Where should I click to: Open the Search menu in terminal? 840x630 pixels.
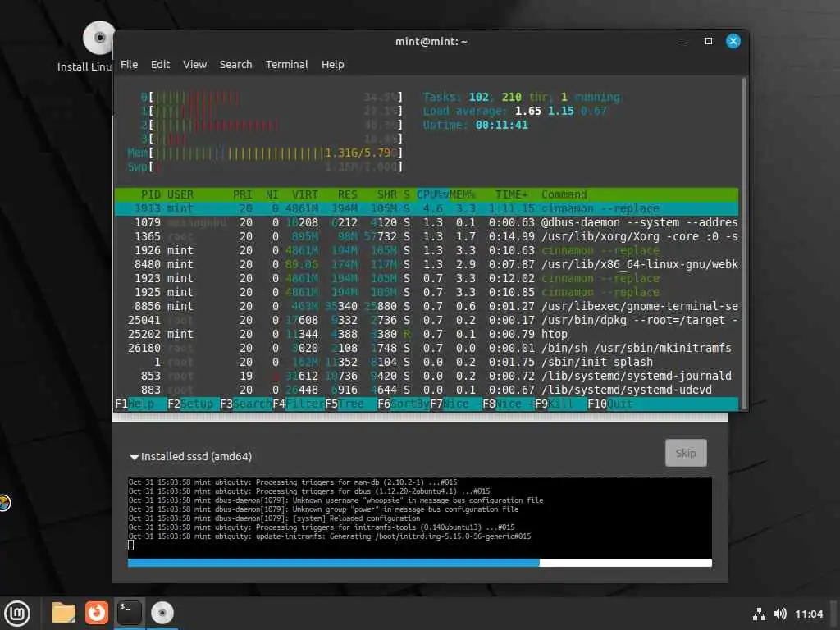click(235, 64)
